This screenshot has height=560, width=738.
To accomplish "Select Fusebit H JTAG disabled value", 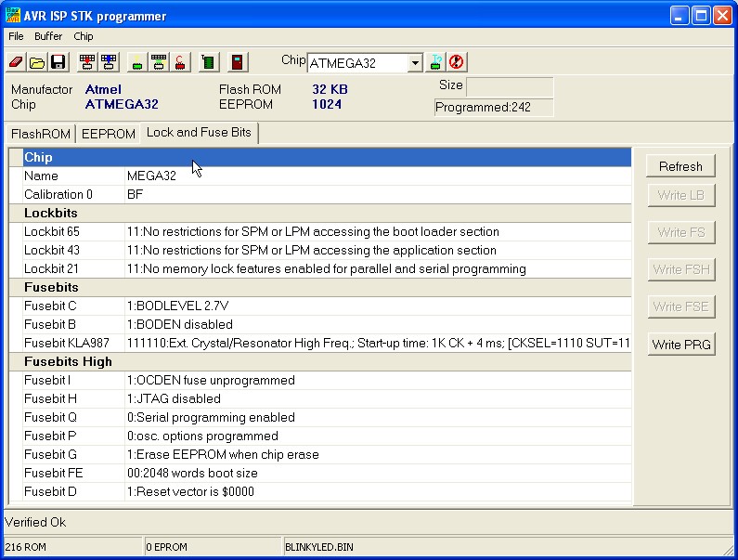I will [x=378, y=399].
